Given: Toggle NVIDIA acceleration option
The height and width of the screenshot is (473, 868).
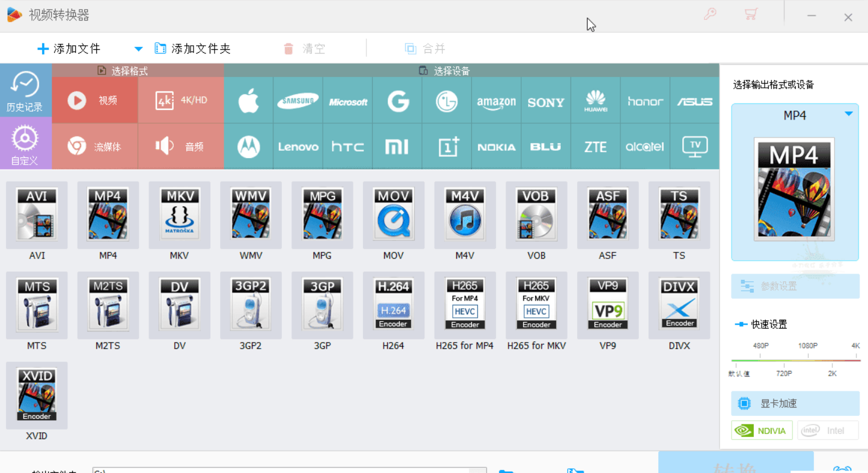Looking at the screenshot, I should pyautogui.click(x=762, y=430).
